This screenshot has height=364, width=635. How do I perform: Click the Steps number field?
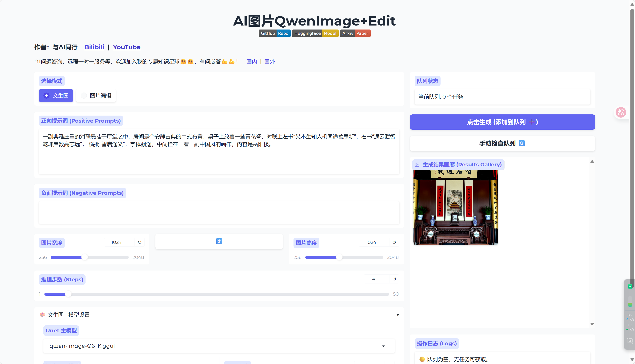(x=376, y=279)
